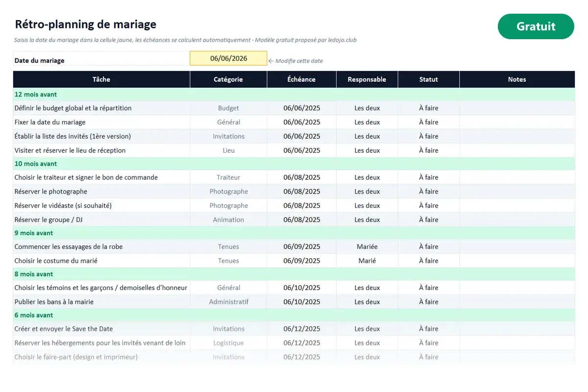Click 'Choisir le costume du marié' task

tap(56, 261)
